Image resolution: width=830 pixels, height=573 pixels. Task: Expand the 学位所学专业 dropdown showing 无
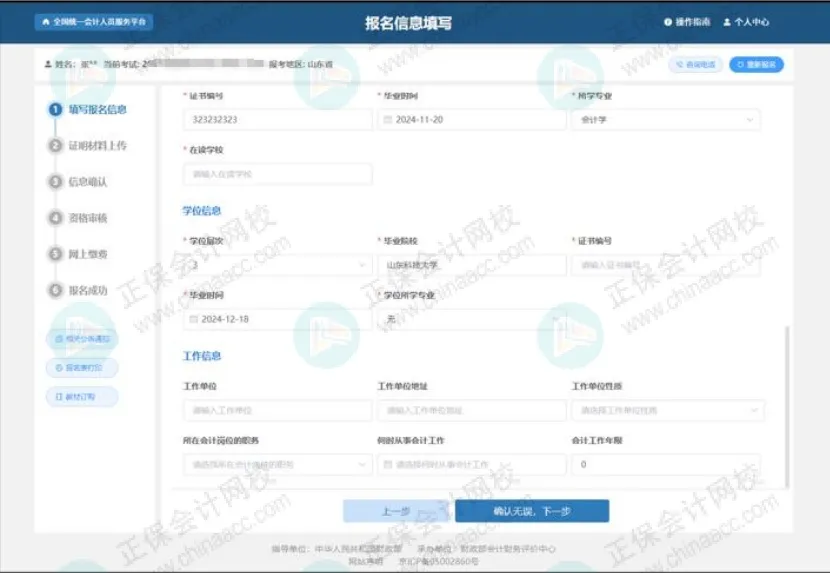click(x=472, y=319)
